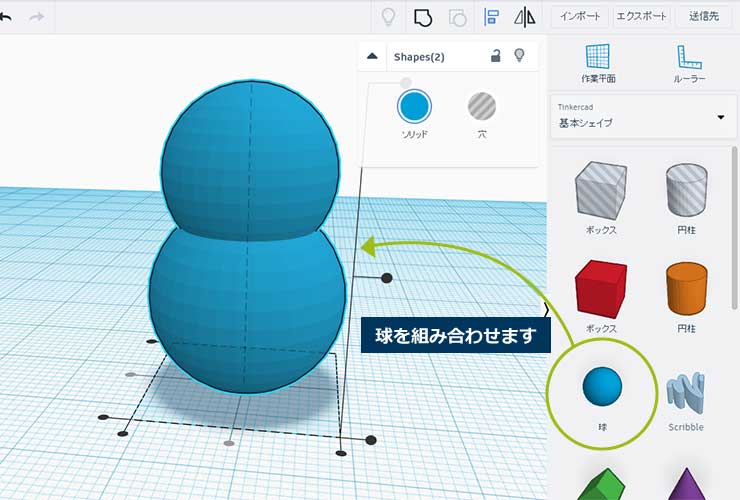Viewport: 740px width, 500px height.
Task: Toggle shape visibility lightbulb in Shapes panel
Action: [519, 56]
